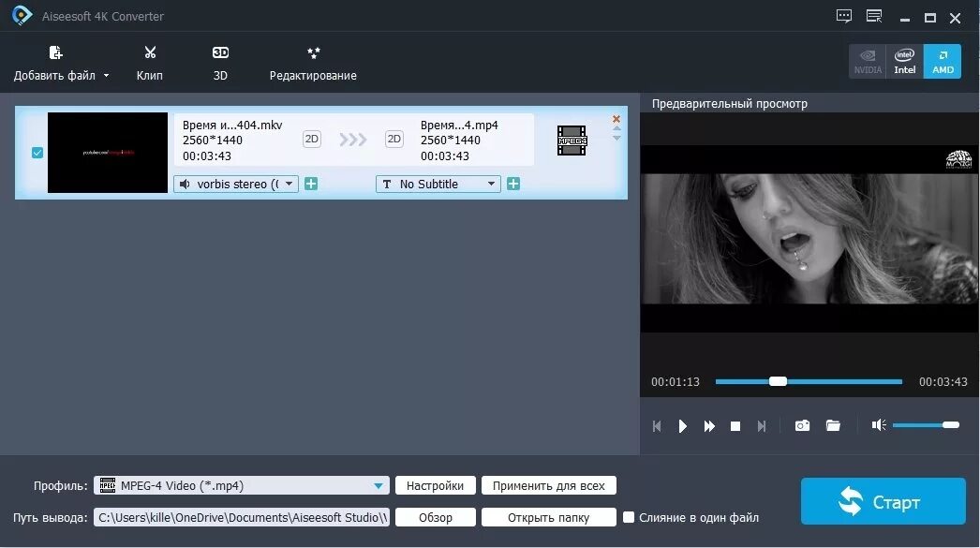Move the file up in the list
Screen dimensions: 980x548
point(616,128)
